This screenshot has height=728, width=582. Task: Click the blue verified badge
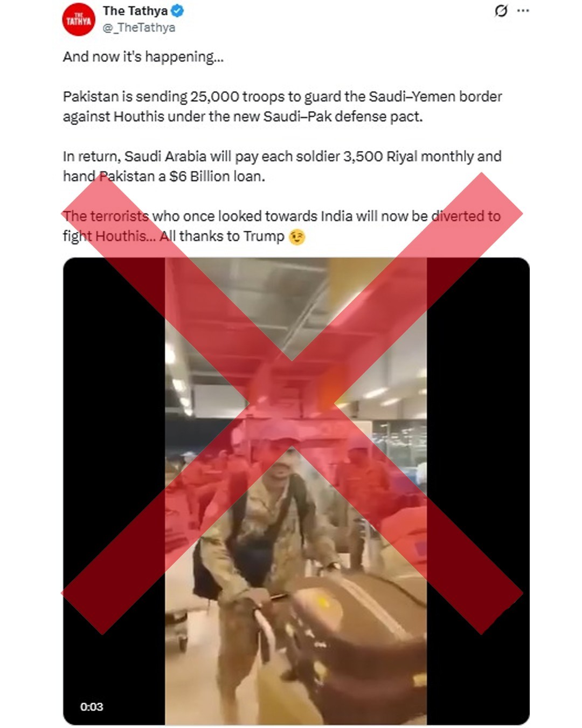point(177,10)
